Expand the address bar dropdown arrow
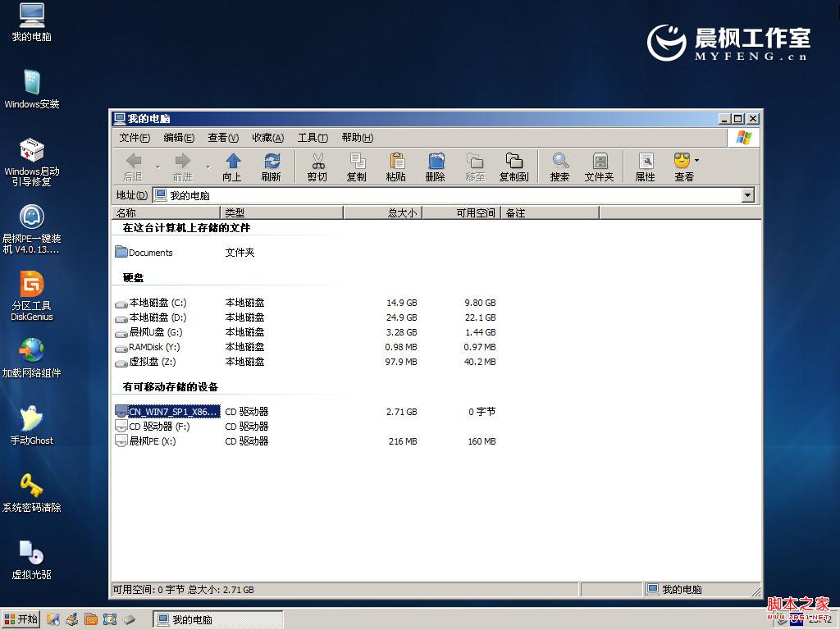Image resolution: width=840 pixels, height=630 pixels. (747, 195)
